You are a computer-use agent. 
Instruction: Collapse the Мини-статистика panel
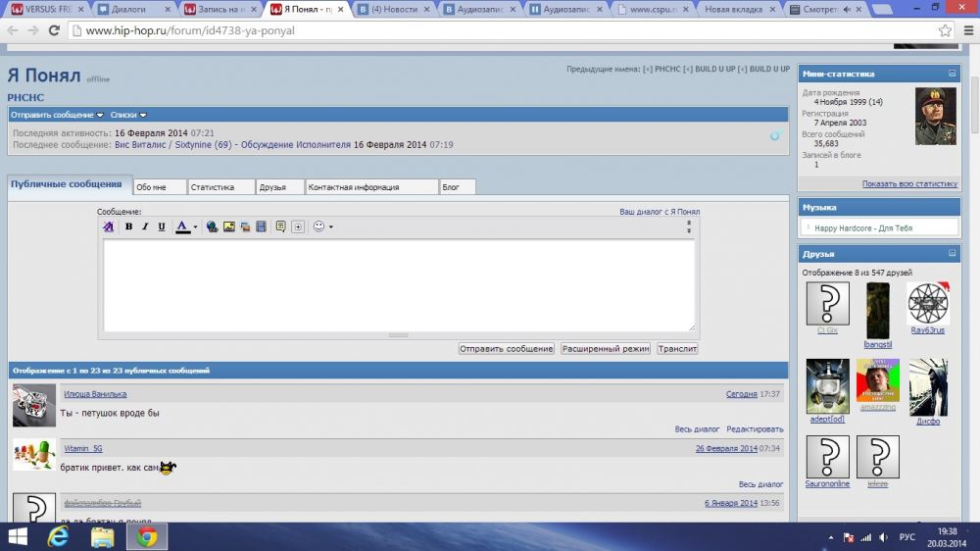[x=952, y=74]
